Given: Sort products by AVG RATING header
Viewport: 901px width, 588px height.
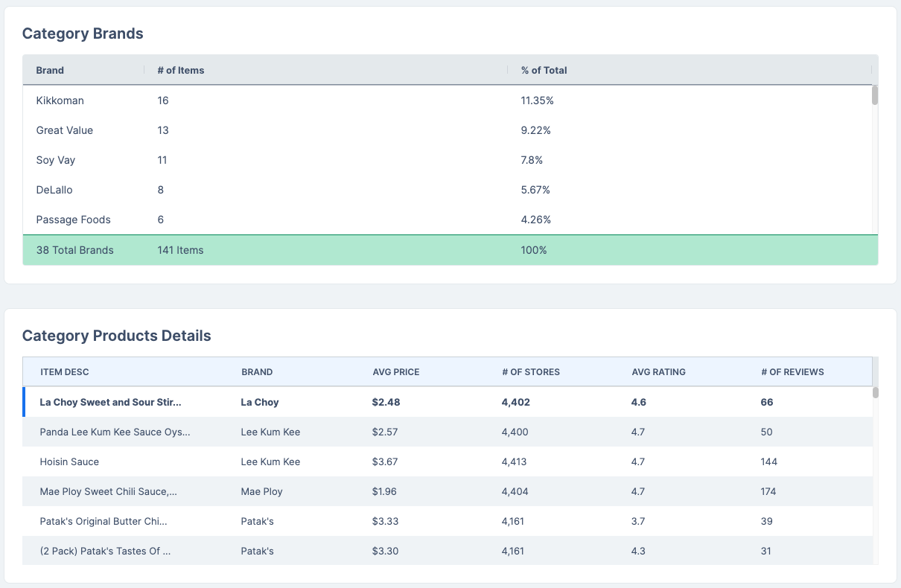Looking at the screenshot, I should pos(659,372).
